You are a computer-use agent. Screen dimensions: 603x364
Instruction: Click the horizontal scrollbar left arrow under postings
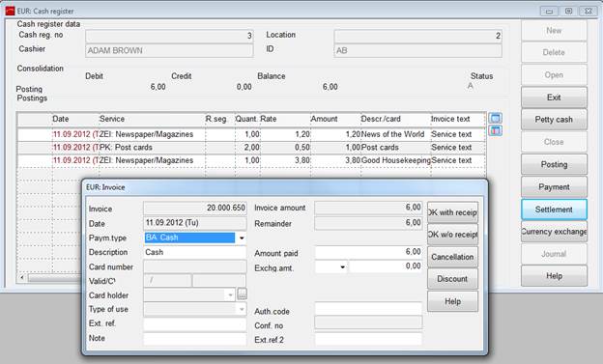click(x=22, y=277)
